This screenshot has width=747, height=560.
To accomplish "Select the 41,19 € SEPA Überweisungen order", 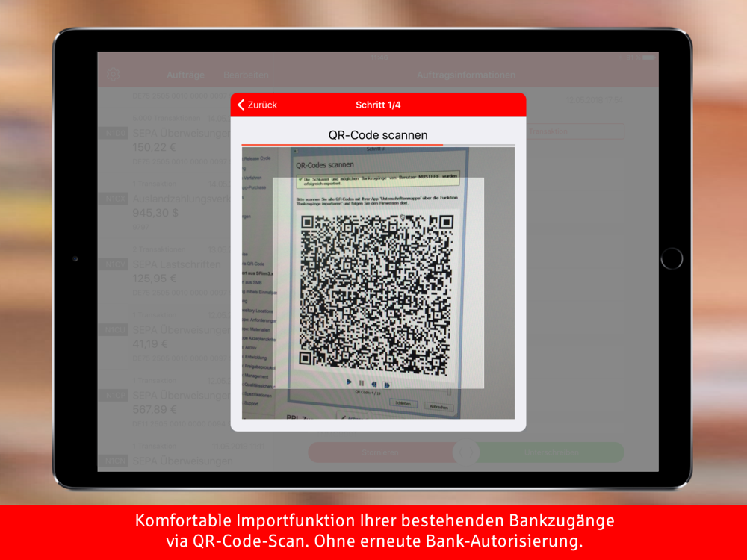I will tap(164, 337).
